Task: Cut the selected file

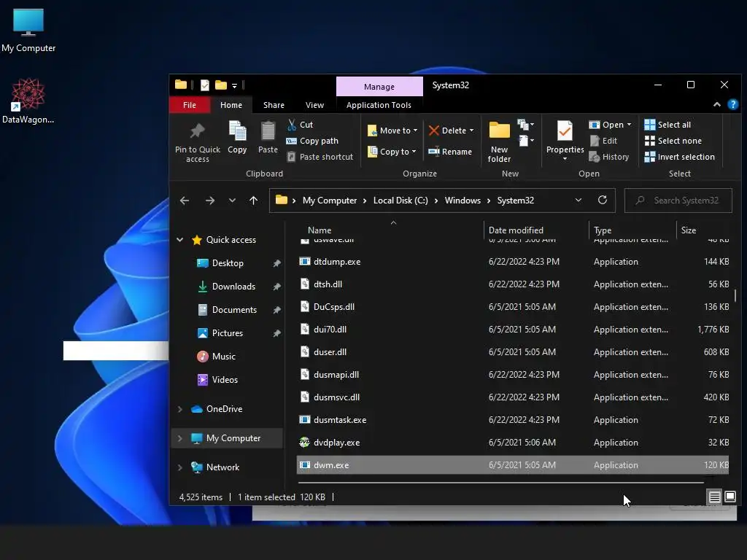Action: click(300, 125)
